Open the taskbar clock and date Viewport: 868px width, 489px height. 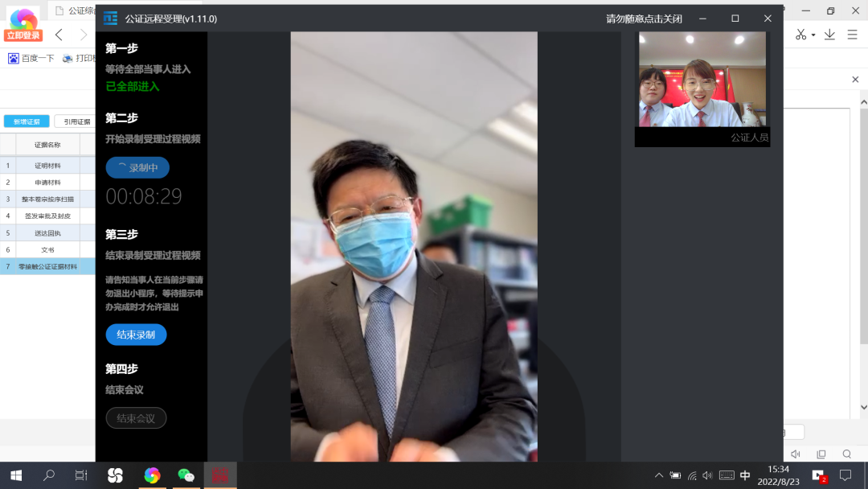click(778, 475)
